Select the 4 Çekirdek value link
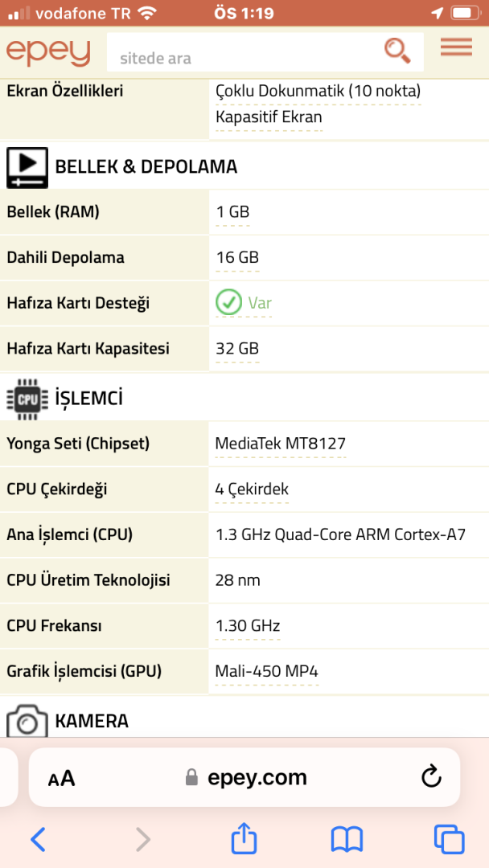 (x=252, y=489)
